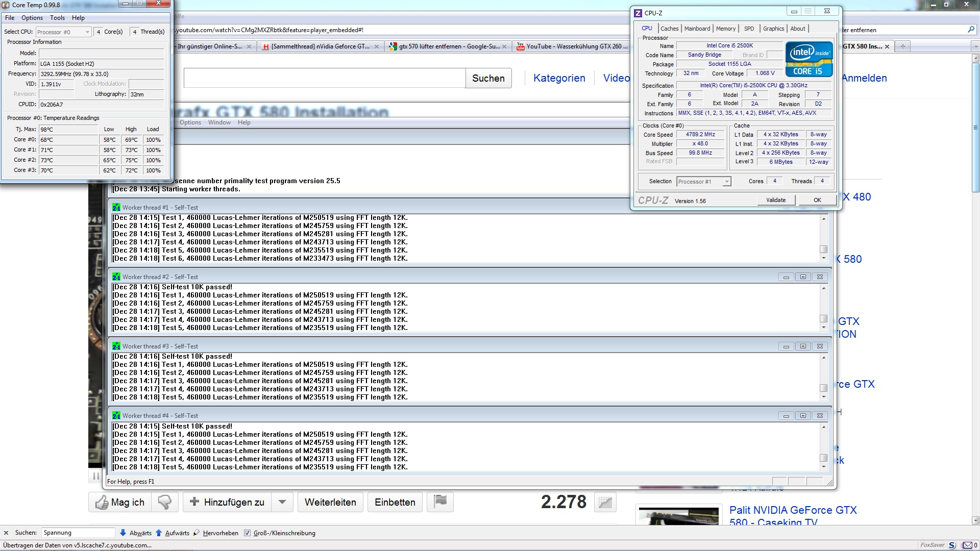Click the mail icon in browser status bar
980x551 pixels.
tap(967, 545)
